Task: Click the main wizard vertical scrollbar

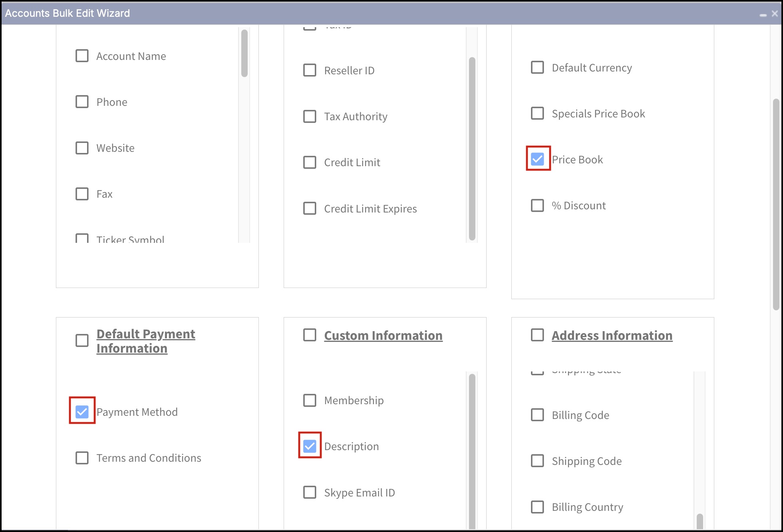Action: click(776, 204)
